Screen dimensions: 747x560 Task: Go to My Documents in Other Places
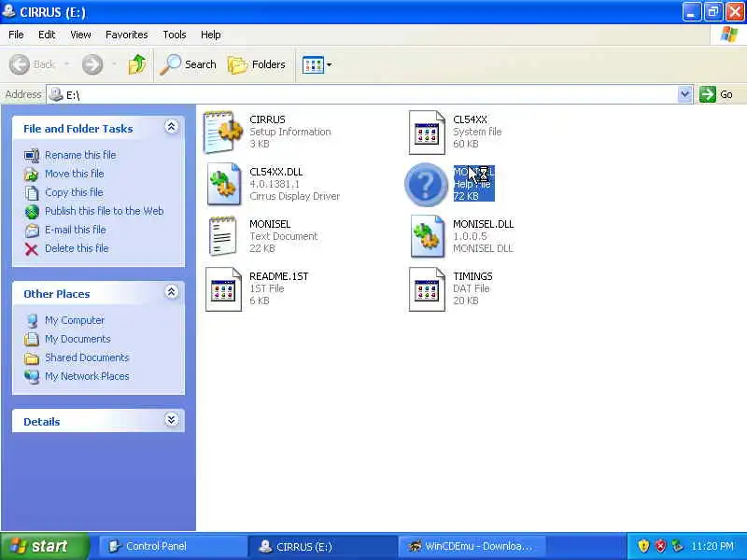pos(78,339)
